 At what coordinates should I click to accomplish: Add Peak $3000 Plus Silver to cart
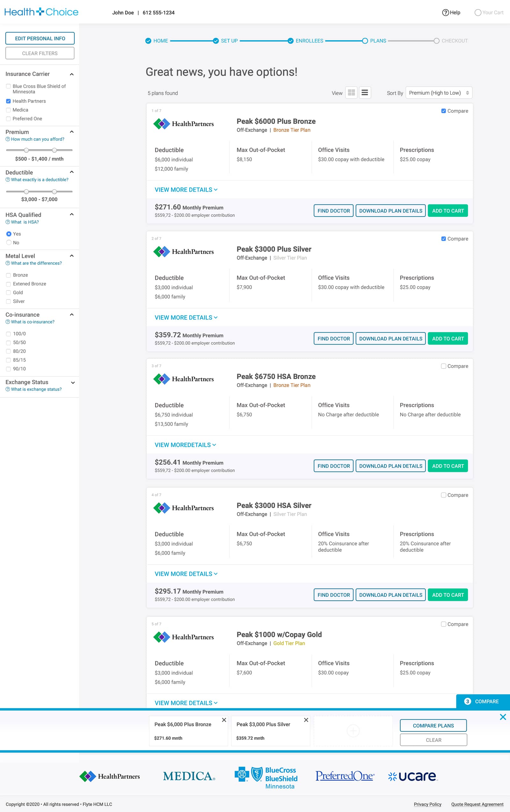[x=448, y=339]
